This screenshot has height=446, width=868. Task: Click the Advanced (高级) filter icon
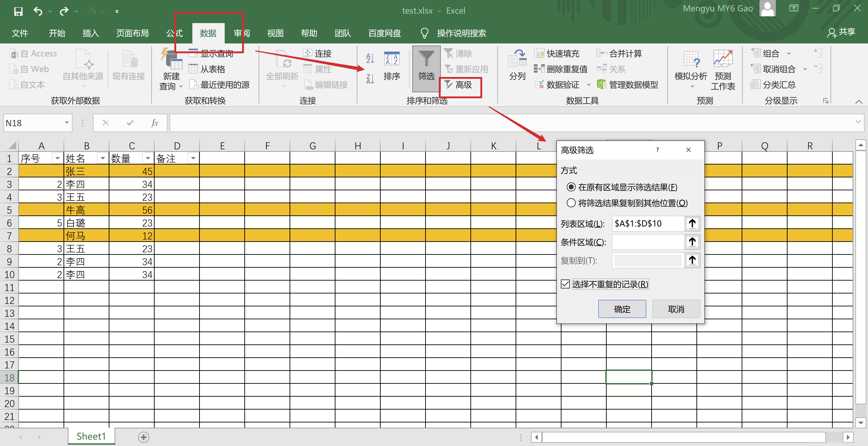(448, 84)
